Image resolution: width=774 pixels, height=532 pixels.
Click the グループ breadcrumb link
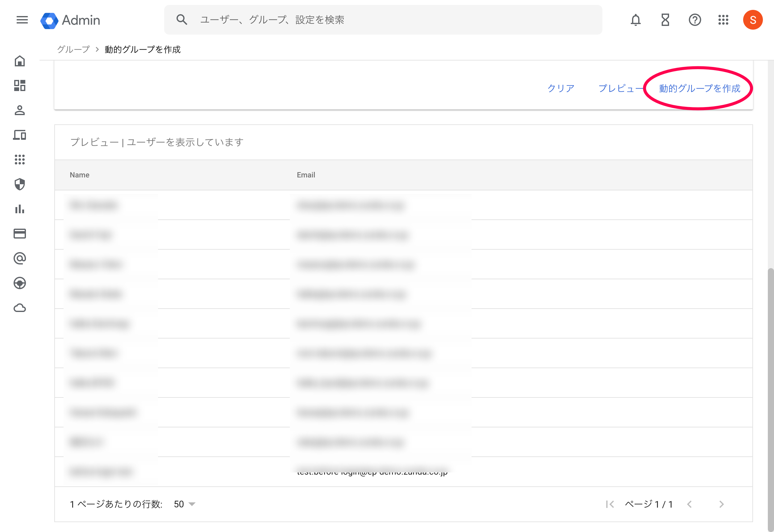pyautogui.click(x=73, y=49)
